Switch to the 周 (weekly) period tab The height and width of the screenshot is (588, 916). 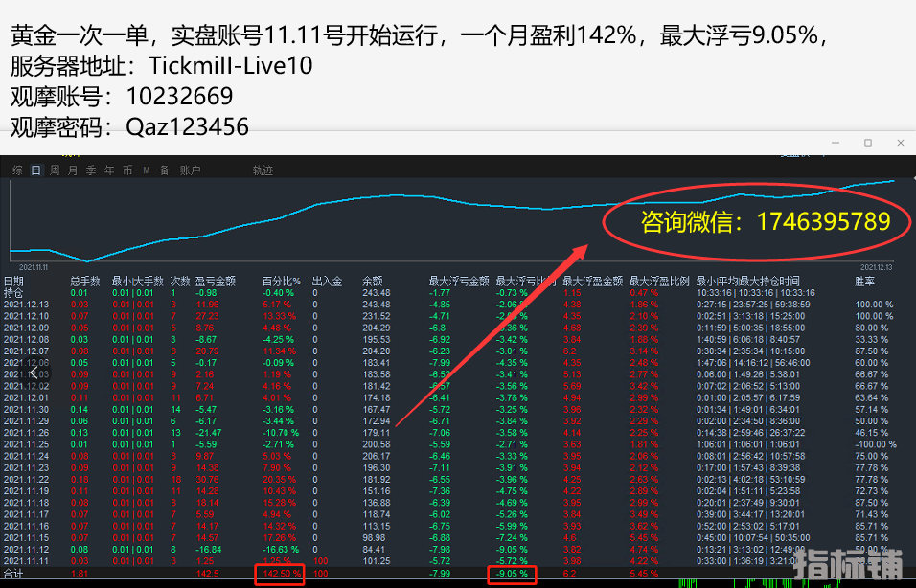(x=55, y=170)
